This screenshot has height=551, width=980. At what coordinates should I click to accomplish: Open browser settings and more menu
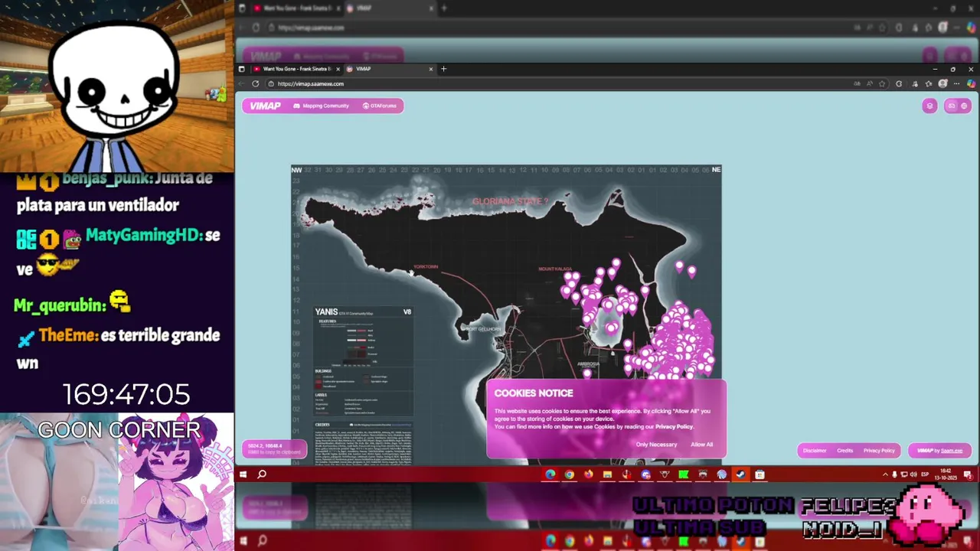pyautogui.click(x=956, y=83)
